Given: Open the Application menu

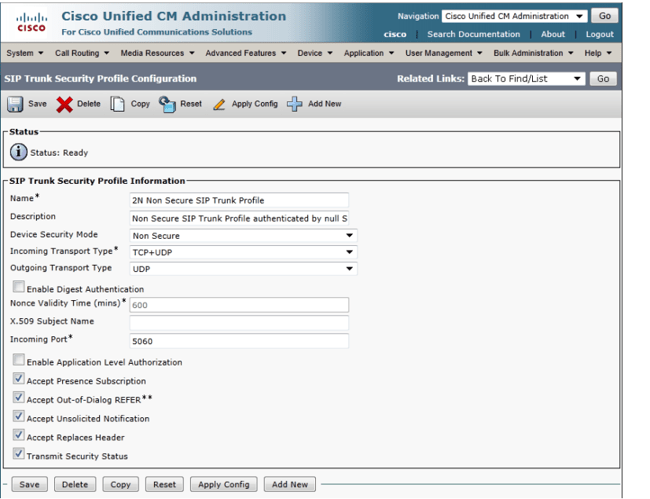Looking at the screenshot, I should (369, 53).
